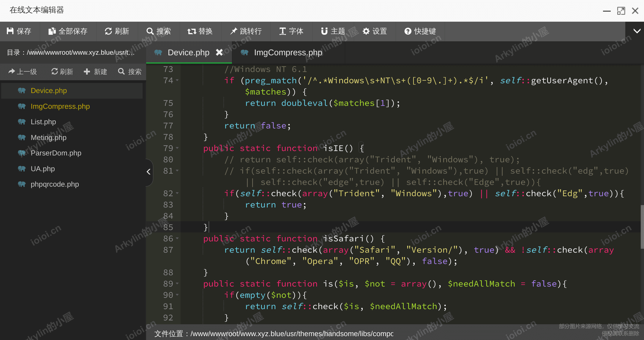
Task: Click the PHP elephant icon beside ParserDom.php
Action: tap(22, 153)
